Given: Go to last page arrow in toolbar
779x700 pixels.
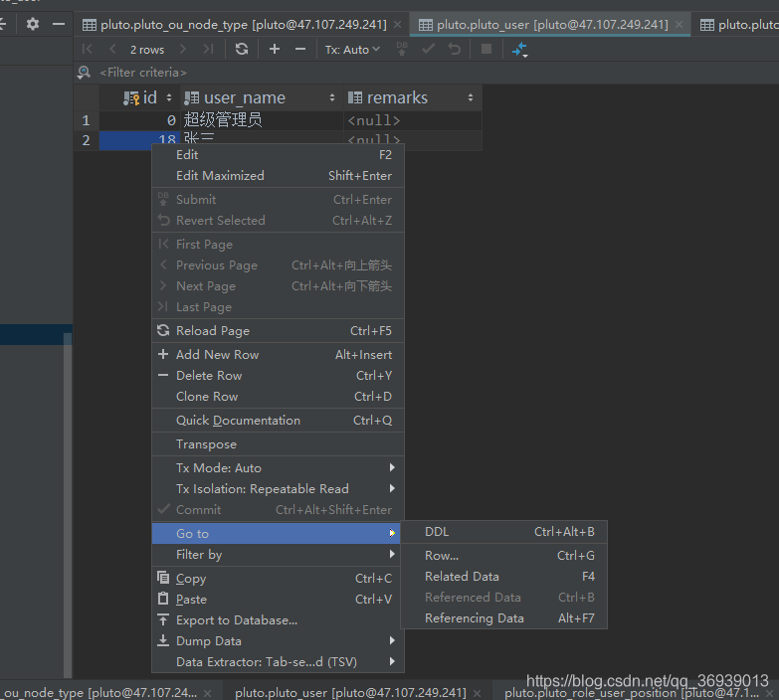Looking at the screenshot, I should (208, 49).
